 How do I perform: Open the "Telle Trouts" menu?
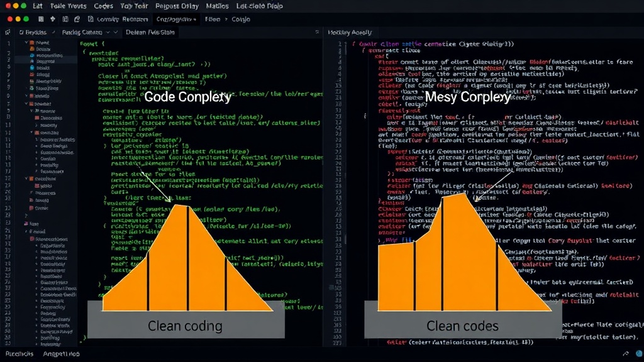pos(68,6)
